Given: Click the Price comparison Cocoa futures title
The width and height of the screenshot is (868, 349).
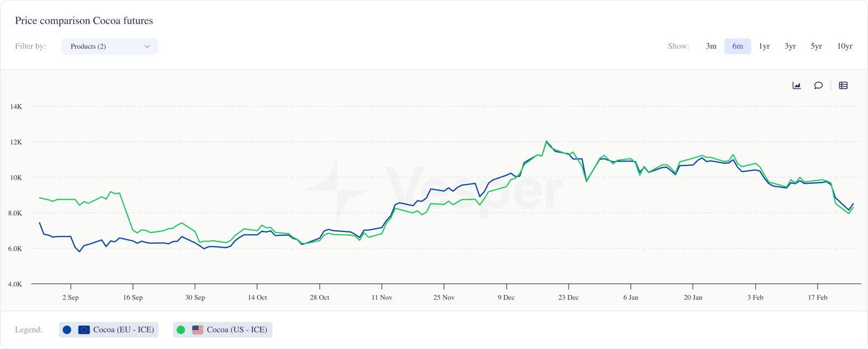Looking at the screenshot, I should point(84,21).
